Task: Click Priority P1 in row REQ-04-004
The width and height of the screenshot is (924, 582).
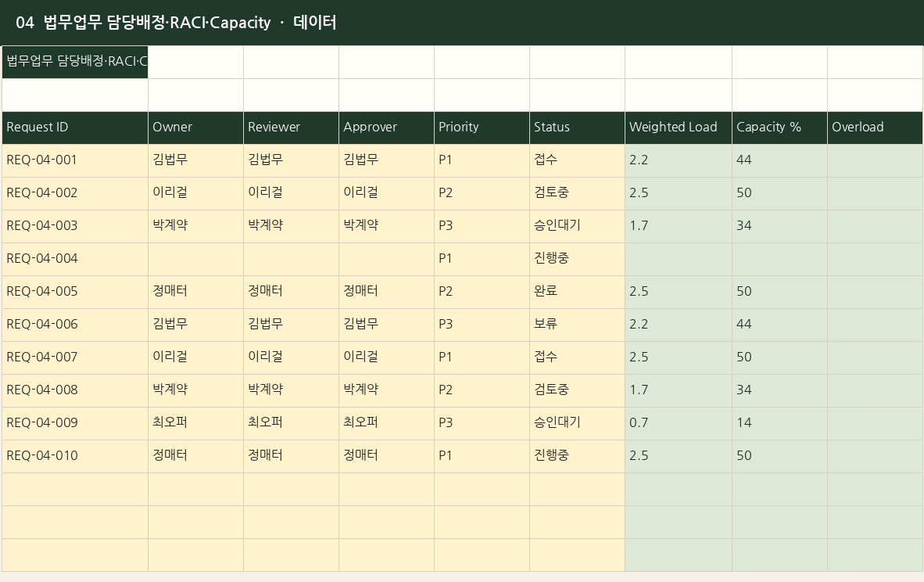Action: [482, 260]
